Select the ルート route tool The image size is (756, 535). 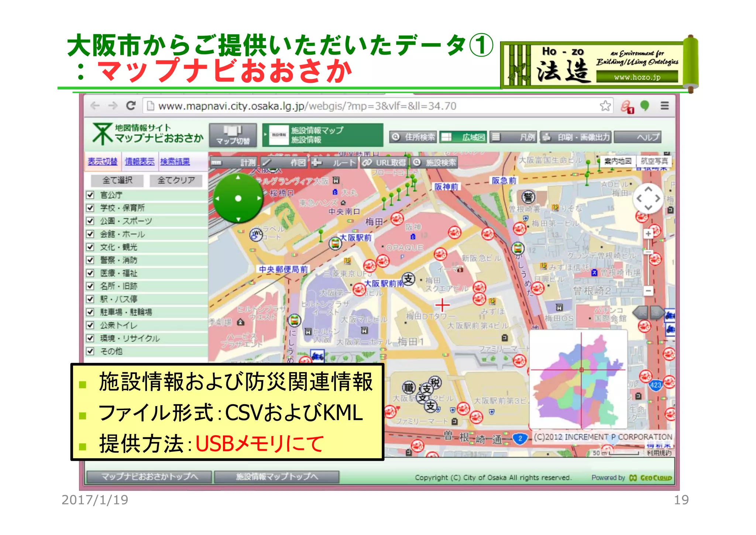[x=334, y=163]
